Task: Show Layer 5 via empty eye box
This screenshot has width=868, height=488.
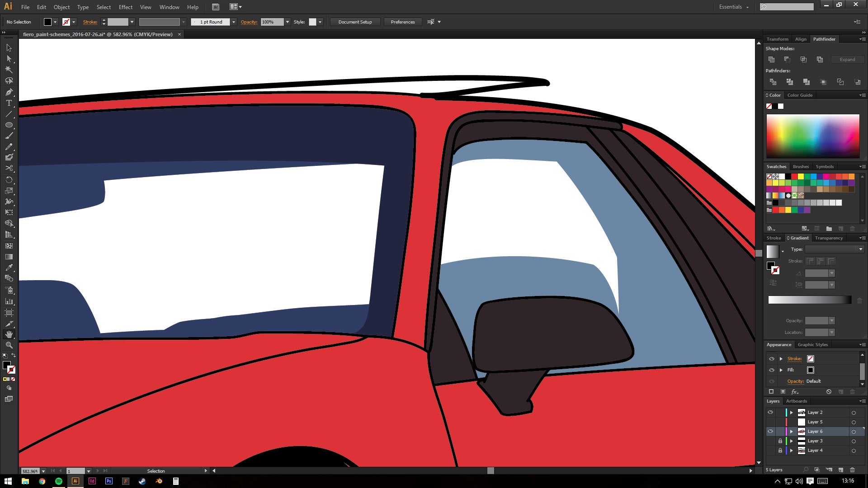Action: 770,422
